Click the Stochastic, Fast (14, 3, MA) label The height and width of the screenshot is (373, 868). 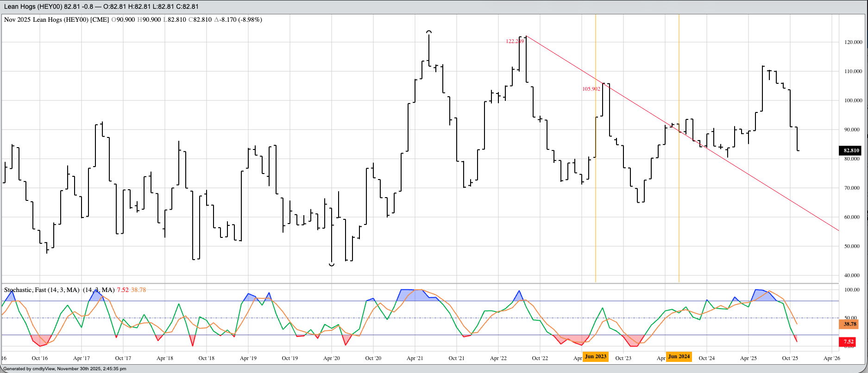[42, 290]
